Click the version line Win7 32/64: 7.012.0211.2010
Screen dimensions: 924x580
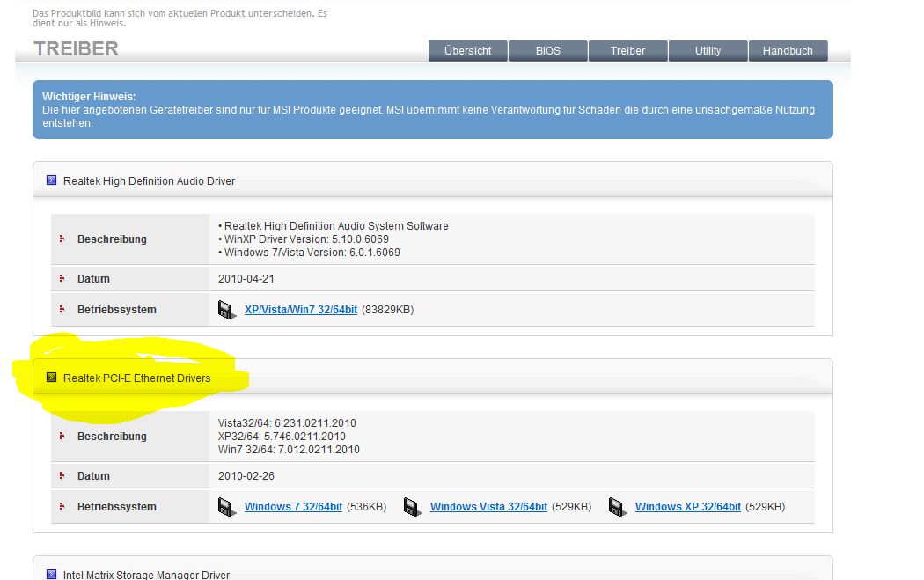point(289,450)
